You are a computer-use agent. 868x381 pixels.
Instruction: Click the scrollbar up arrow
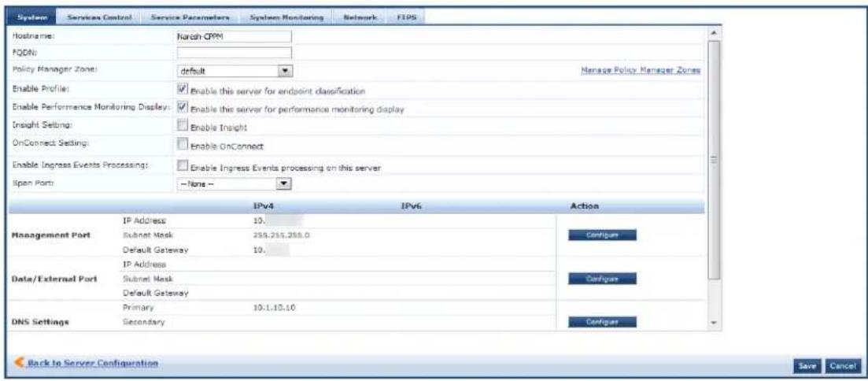click(x=714, y=33)
